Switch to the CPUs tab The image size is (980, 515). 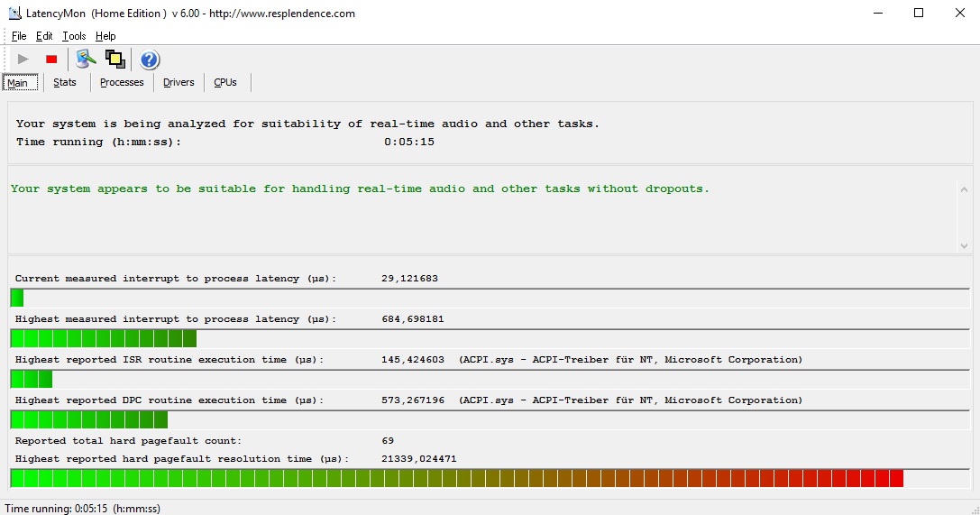tap(225, 82)
